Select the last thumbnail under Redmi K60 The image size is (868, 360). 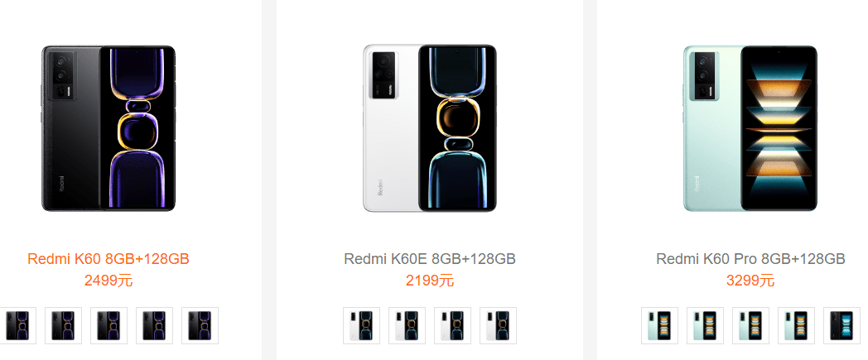[200, 325]
